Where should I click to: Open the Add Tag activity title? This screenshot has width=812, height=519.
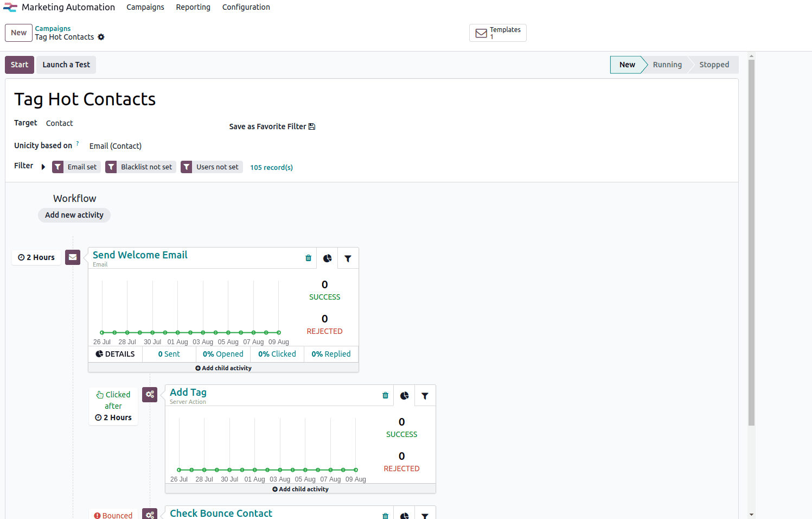pos(188,393)
